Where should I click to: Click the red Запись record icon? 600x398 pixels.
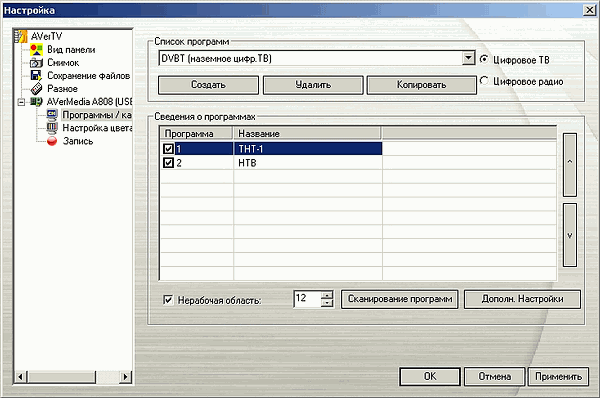click(52, 141)
